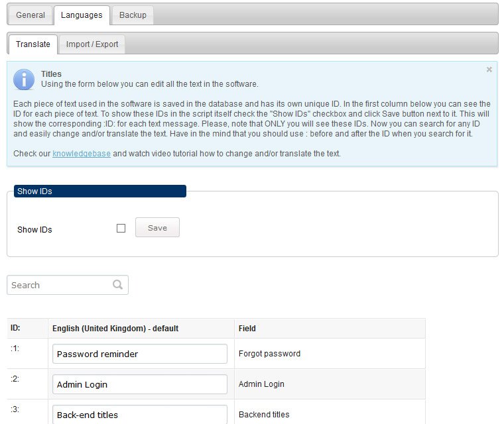The image size is (504, 424).
Task: Edit the Admin Login text field
Action: click(x=140, y=384)
